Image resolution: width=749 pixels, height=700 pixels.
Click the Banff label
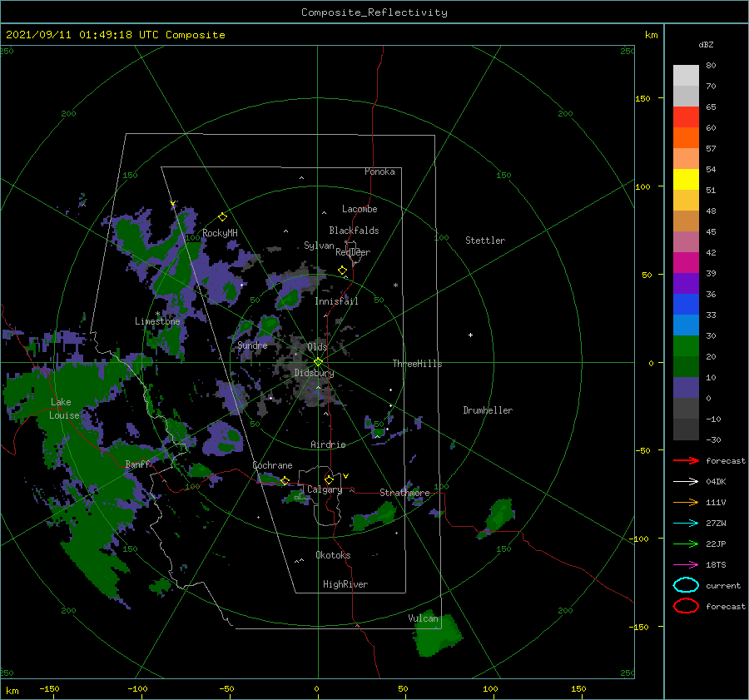pyautogui.click(x=137, y=464)
